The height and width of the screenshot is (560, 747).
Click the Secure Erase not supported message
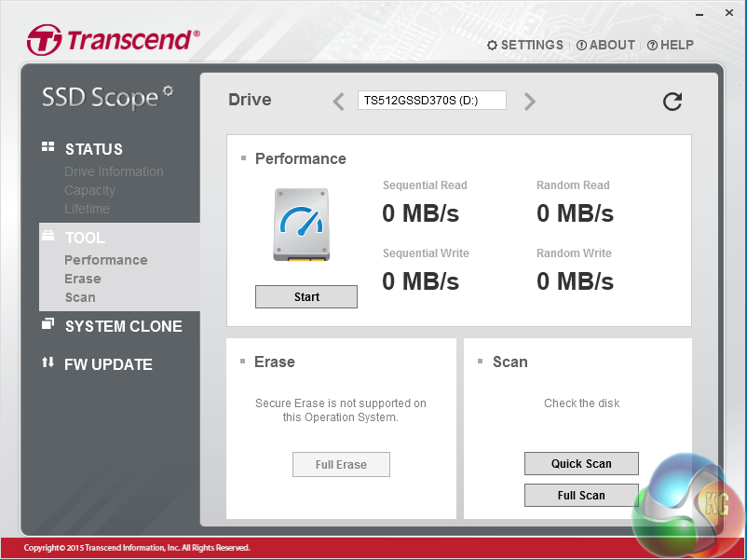click(x=341, y=410)
